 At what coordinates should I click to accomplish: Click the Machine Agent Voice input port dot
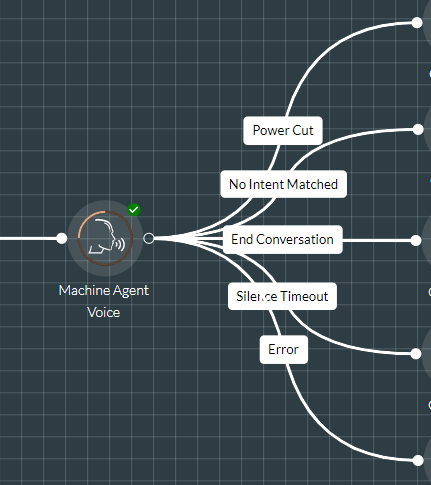[61, 238]
